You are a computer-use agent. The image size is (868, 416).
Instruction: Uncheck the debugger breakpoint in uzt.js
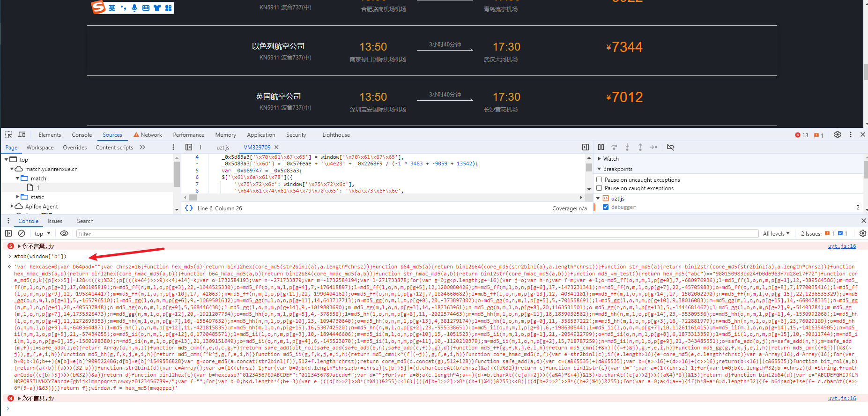tap(606, 207)
